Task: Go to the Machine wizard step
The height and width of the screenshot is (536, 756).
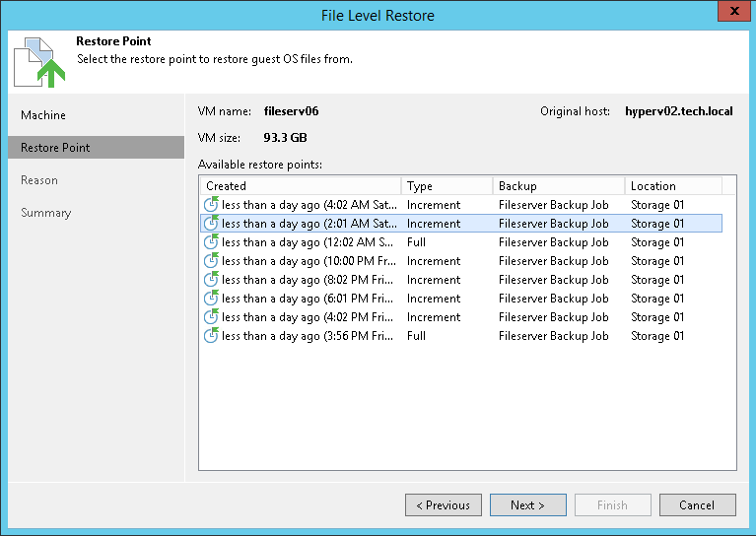Action: [43, 115]
